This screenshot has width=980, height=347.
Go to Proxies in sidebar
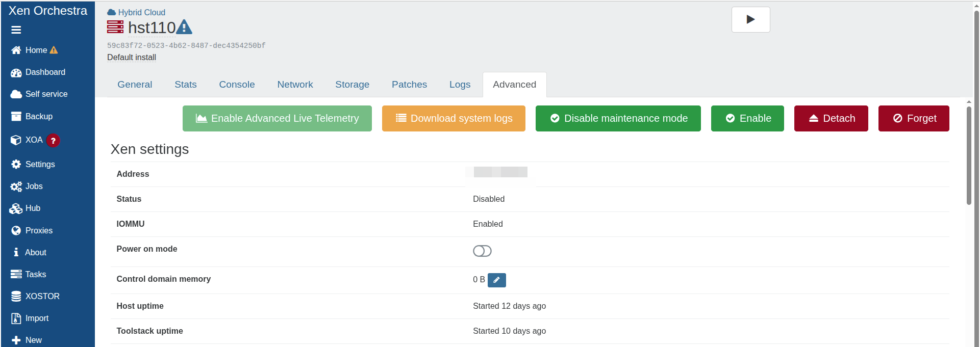click(x=39, y=230)
